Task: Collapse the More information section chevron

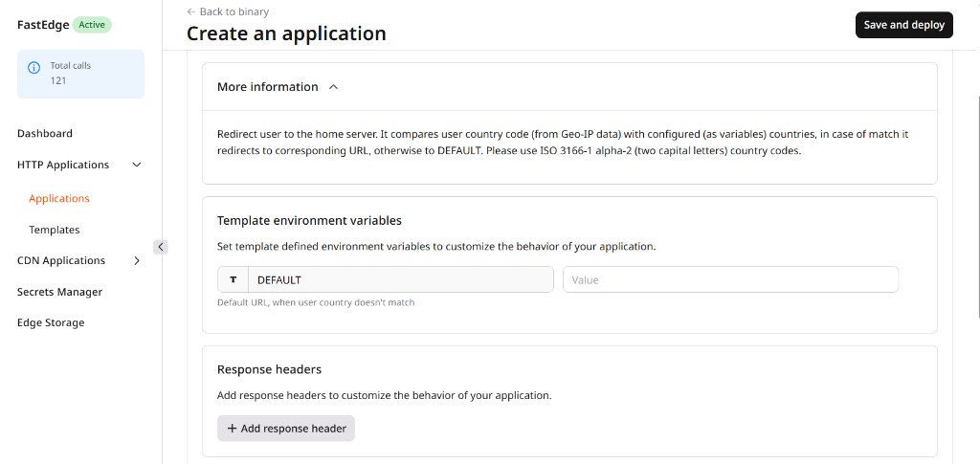Action: click(334, 87)
